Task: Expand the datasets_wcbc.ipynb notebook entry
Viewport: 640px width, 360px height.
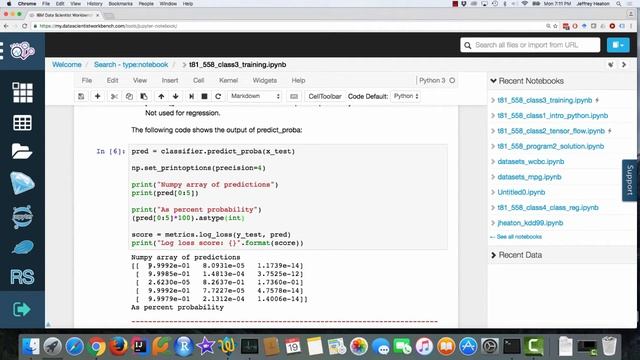Action: pyautogui.click(x=493, y=162)
